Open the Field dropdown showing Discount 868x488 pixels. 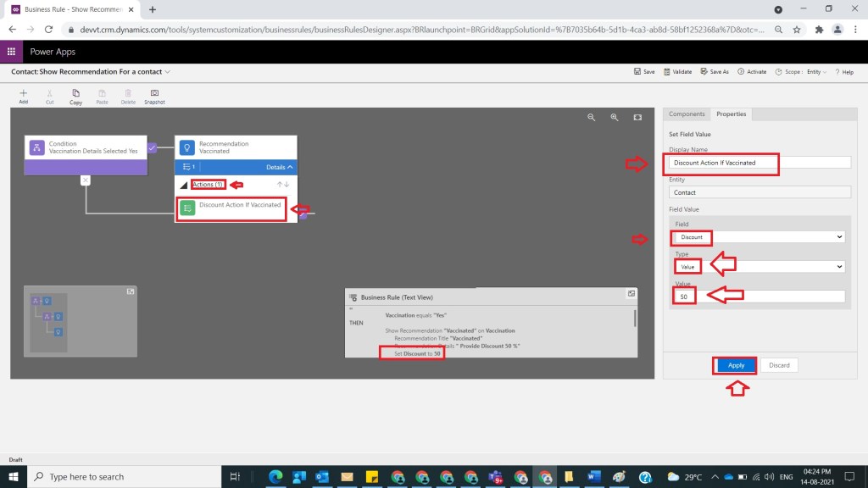(x=758, y=237)
